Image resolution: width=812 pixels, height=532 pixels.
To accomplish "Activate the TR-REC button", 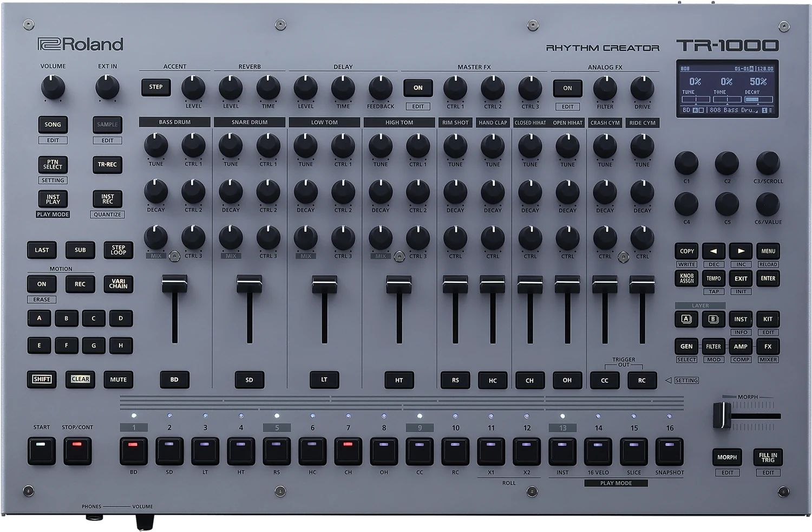I will [107, 164].
